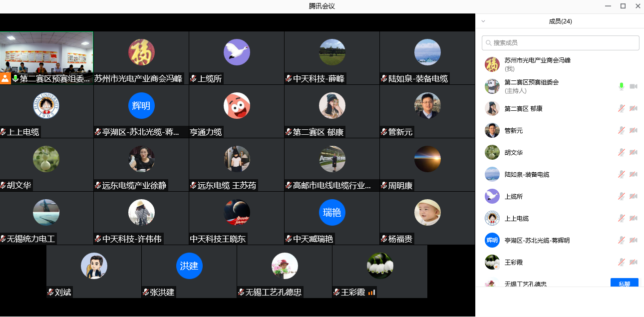Click the orange person icon on 第二赛区预赛组委会 video

coord(5,78)
